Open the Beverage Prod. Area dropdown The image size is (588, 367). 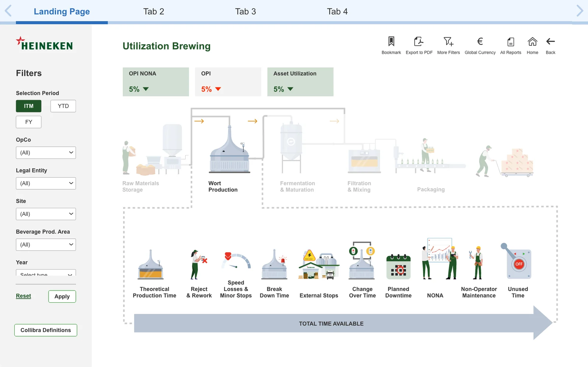point(46,245)
